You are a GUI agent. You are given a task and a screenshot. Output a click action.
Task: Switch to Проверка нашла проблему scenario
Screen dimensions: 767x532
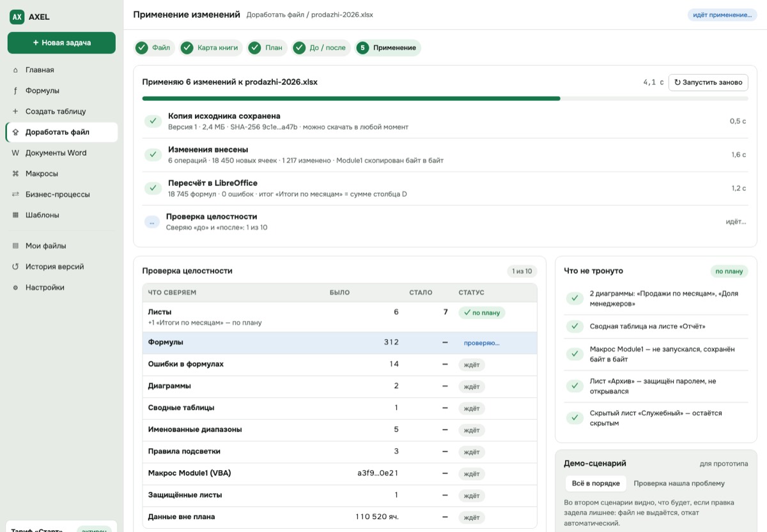[x=679, y=483]
